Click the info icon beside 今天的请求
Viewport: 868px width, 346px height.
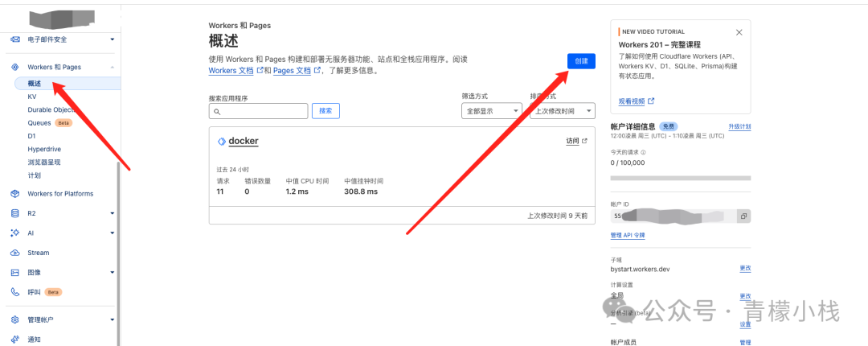click(x=643, y=151)
